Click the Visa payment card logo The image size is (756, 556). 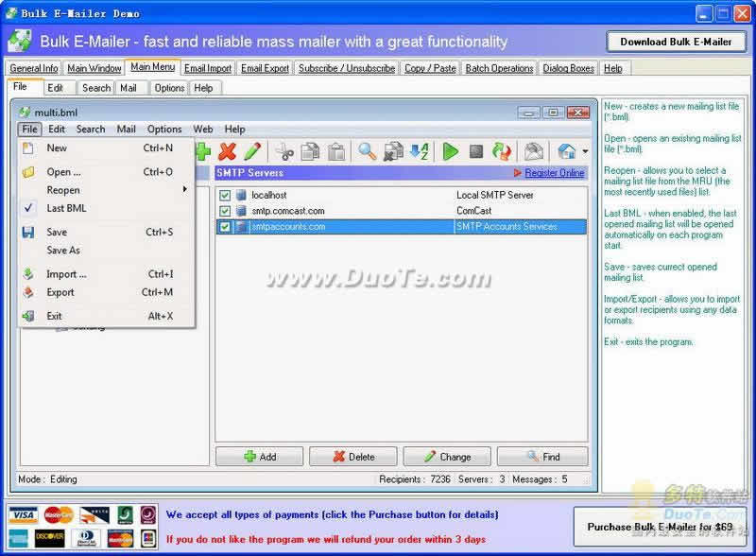[x=23, y=515]
